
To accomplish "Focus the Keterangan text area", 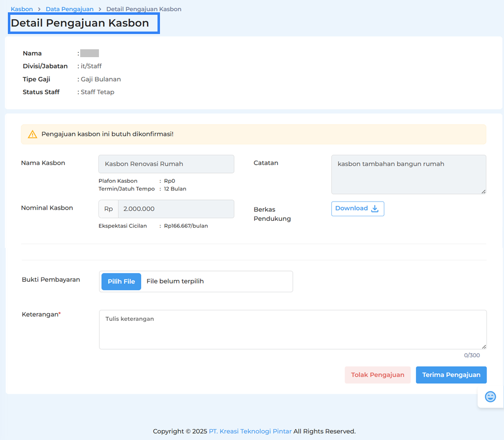I will pyautogui.click(x=292, y=330).
